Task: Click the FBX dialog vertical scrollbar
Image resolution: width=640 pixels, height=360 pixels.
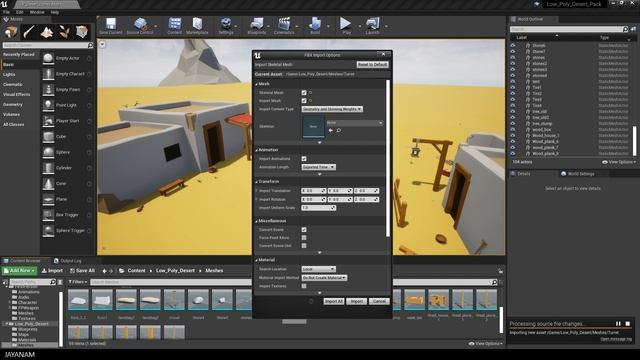Action: 388,158
